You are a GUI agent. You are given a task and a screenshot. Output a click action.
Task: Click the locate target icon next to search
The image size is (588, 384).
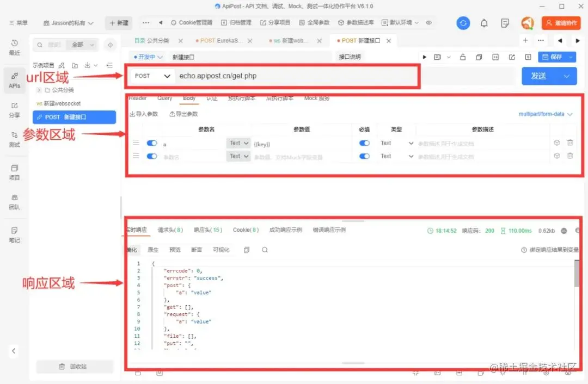click(110, 45)
